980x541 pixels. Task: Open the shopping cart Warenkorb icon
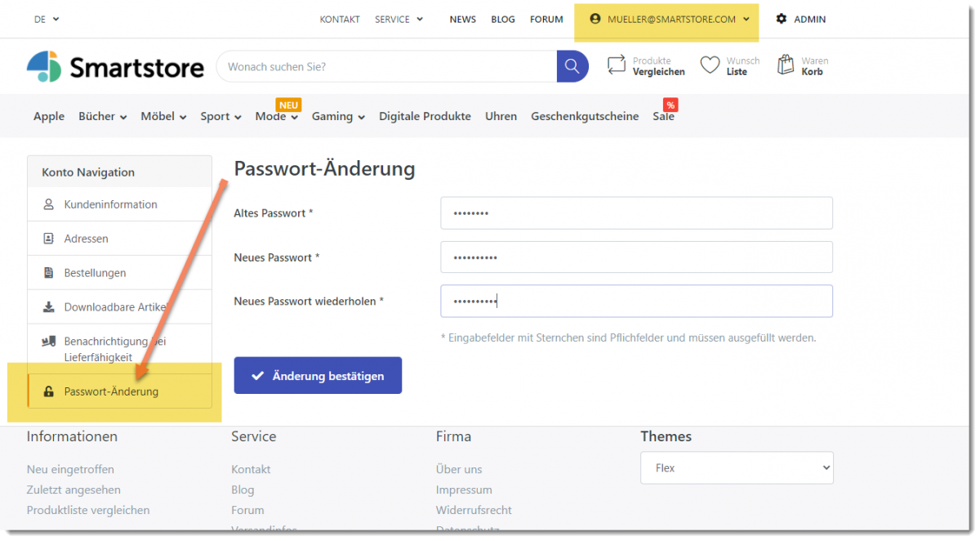(786, 65)
